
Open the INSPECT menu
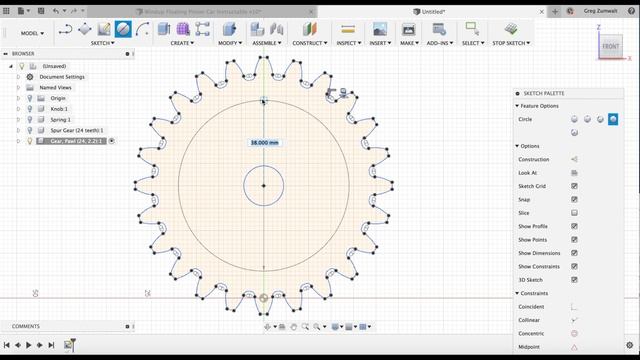[x=349, y=43]
